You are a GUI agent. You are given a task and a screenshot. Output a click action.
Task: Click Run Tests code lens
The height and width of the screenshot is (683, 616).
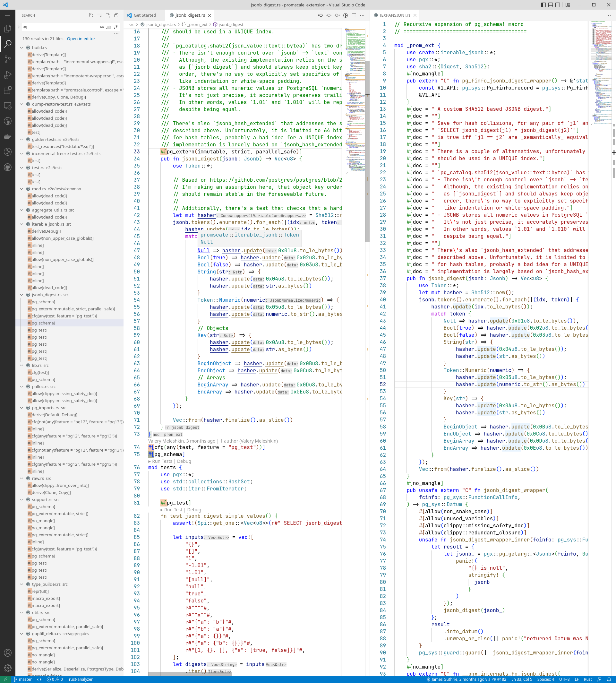(162, 461)
